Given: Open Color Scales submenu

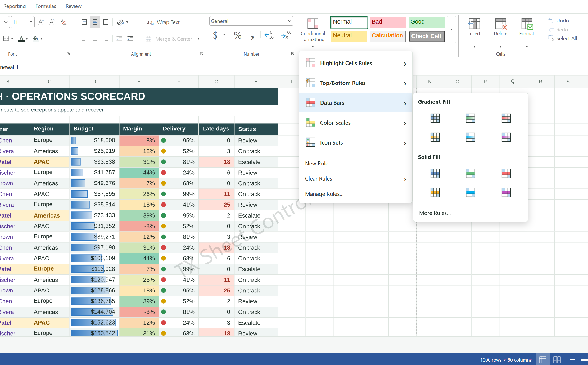Looking at the screenshot, I should pos(356,123).
